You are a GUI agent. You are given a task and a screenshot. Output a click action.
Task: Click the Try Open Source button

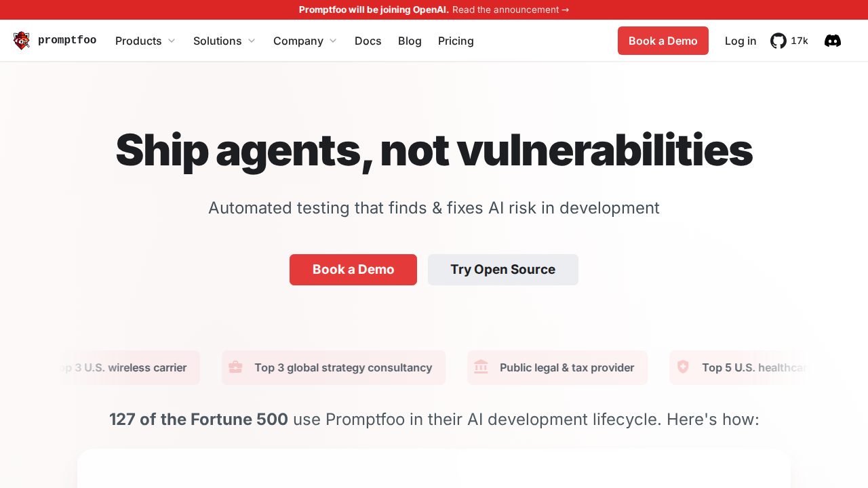[502, 270]
